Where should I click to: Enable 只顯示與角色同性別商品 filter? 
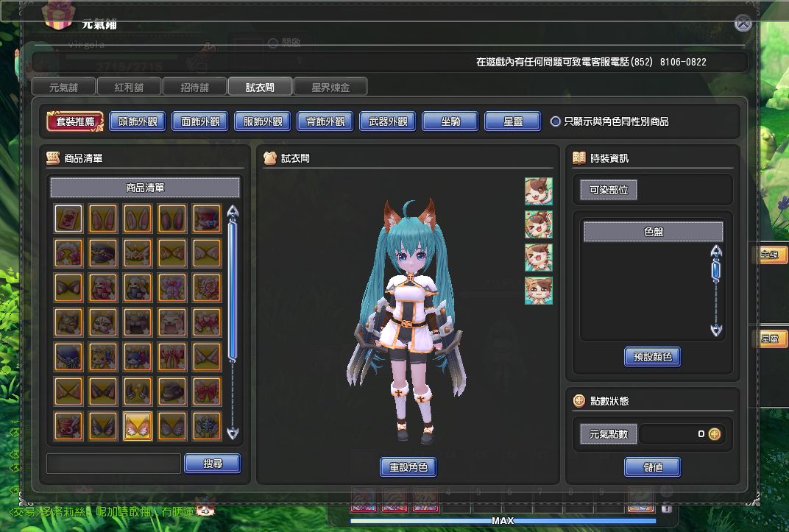(556, 121)
